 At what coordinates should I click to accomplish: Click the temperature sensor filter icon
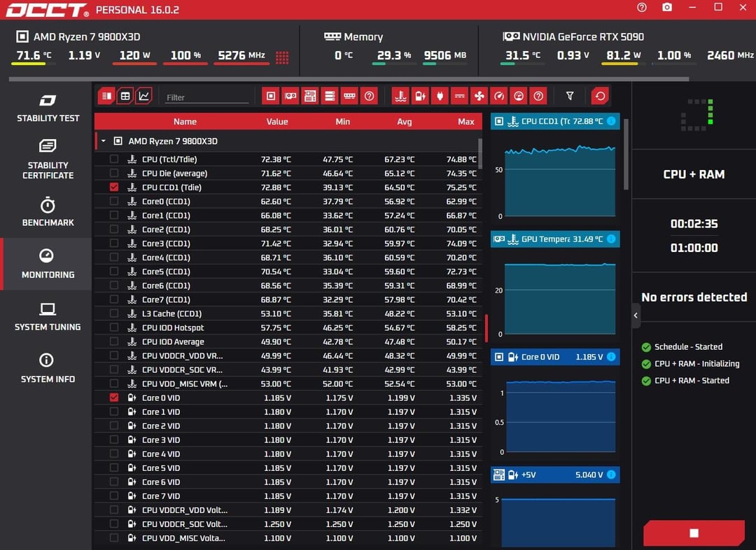tap(400, 96)
